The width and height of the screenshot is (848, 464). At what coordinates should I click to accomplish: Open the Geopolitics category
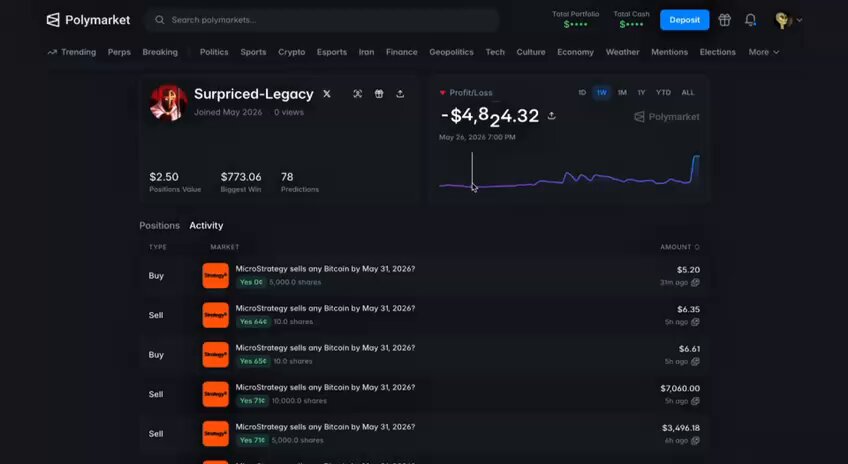(451, 52)
